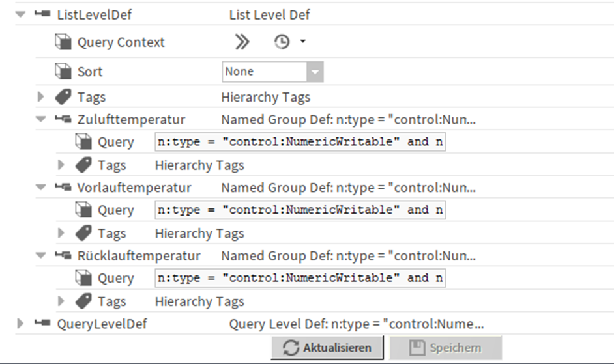The image size is (614, 364).
Task: Click the Zulufttemperatur Query text field
Action: (x=300, y=142)
